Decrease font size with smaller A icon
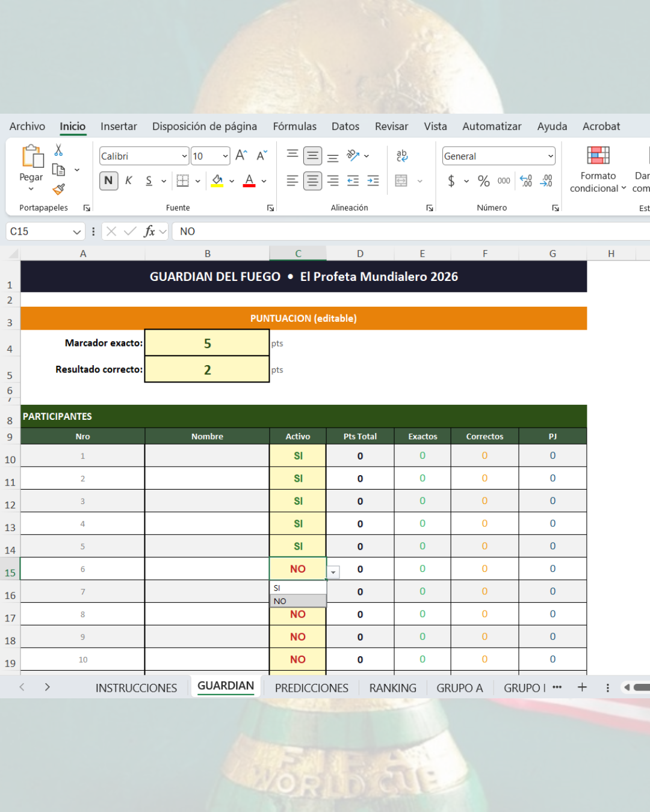The height and width of the screenshot is (812, 650). click(261, 155)
